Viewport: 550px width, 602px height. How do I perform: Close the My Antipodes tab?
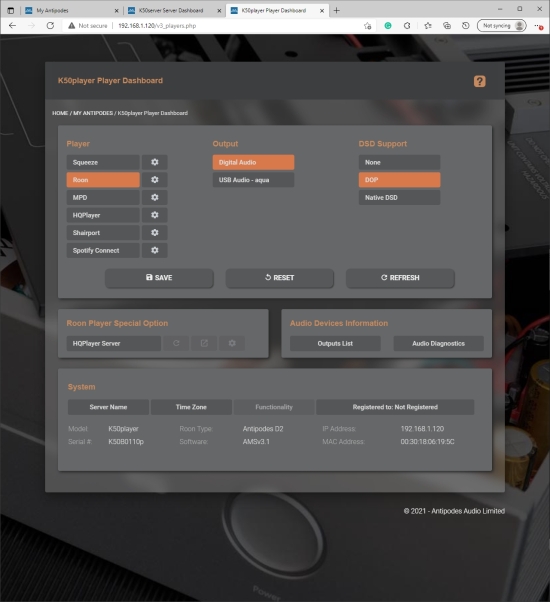click(x=117, y=11)
